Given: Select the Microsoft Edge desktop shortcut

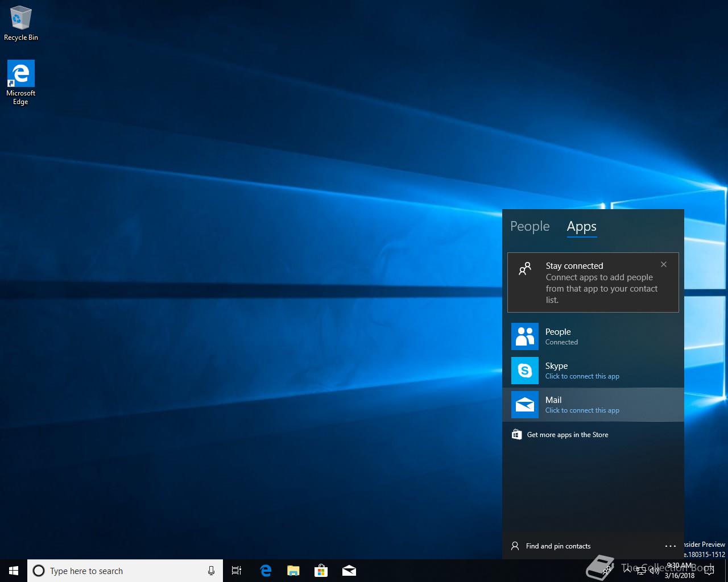Looking at the screenshot, I should [20, 82].
